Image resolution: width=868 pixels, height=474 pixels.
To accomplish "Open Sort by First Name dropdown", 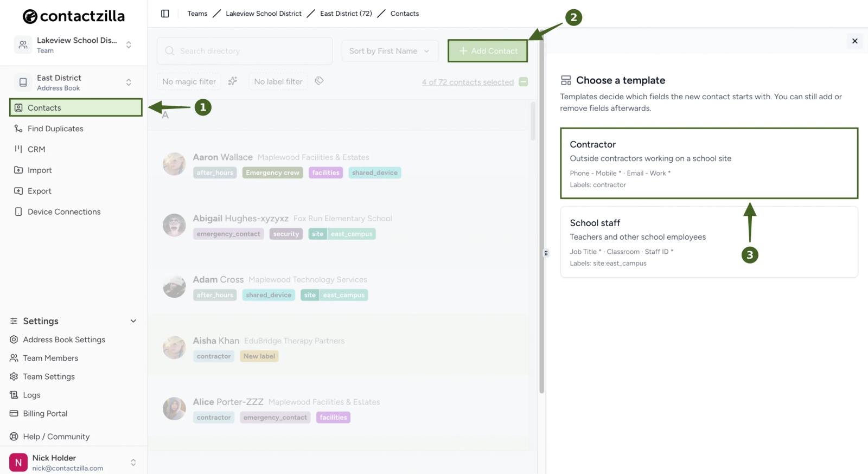I will pyautogui.click(x=390, y=51).
